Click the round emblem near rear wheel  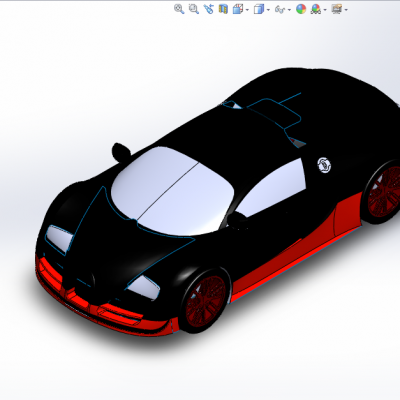tap(324, 165)
